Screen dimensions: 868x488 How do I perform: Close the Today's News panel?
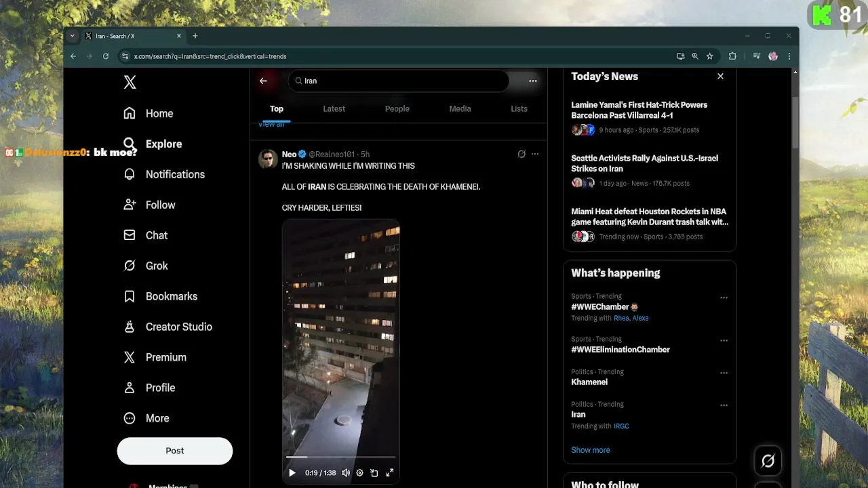pyautogui.click(x=720, y=77)
